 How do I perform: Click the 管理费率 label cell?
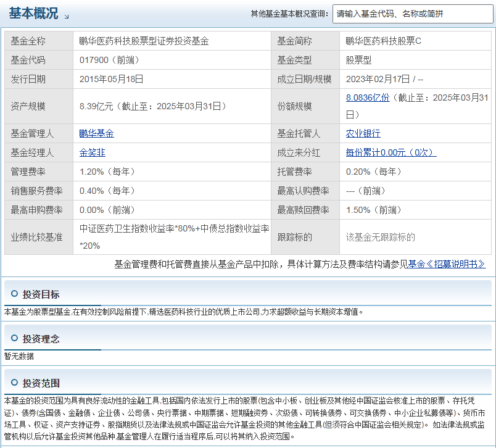tap(39, 172)
